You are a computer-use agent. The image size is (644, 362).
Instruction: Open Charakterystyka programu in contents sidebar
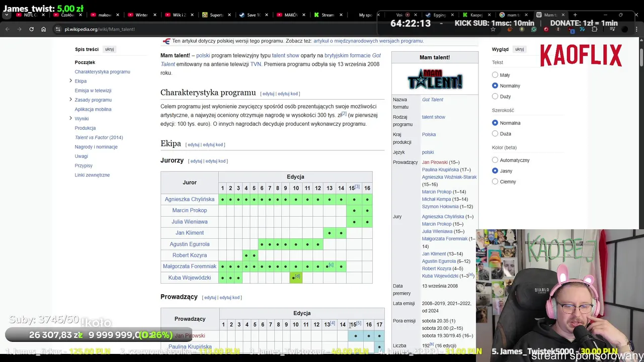103,71
